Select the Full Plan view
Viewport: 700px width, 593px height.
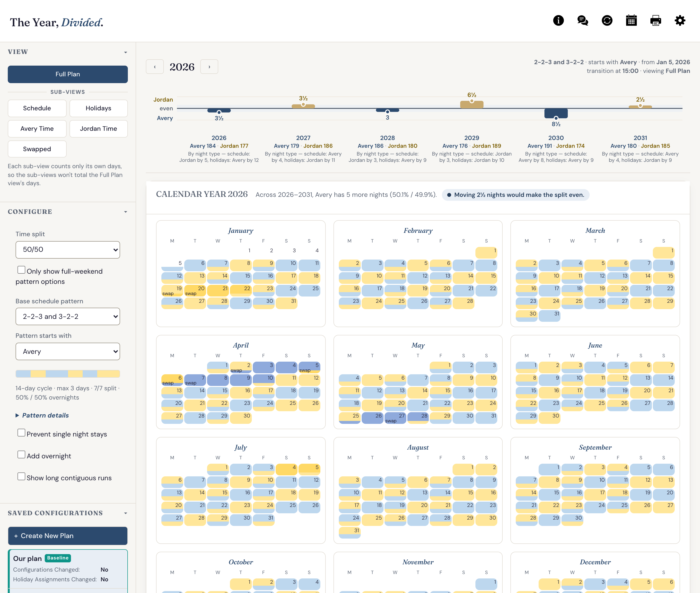(x=68, y=74)
